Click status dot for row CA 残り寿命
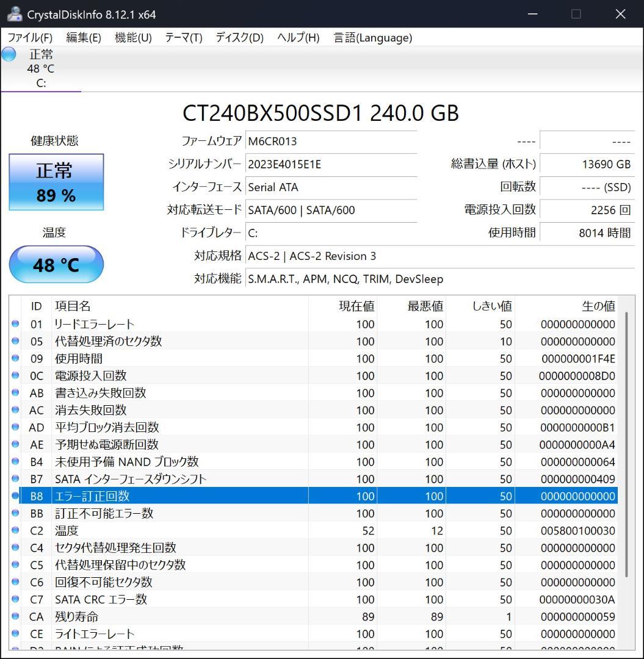Image resolution: width=644 pixels, height=659 pixels. tap(15, 616)
